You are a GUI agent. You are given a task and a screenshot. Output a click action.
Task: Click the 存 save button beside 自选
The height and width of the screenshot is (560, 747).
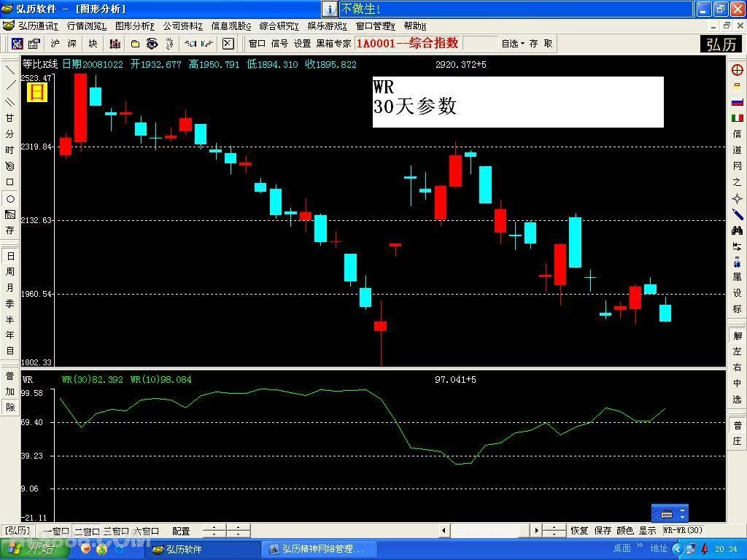pyautogui.click(x=533, y=44)
